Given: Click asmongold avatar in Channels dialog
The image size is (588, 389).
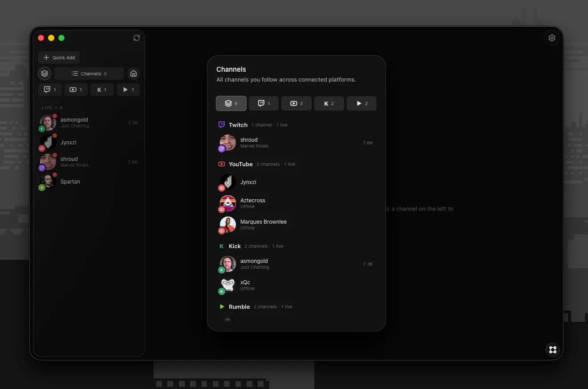Looking at the screenshot, I should [x=227, y=264].
